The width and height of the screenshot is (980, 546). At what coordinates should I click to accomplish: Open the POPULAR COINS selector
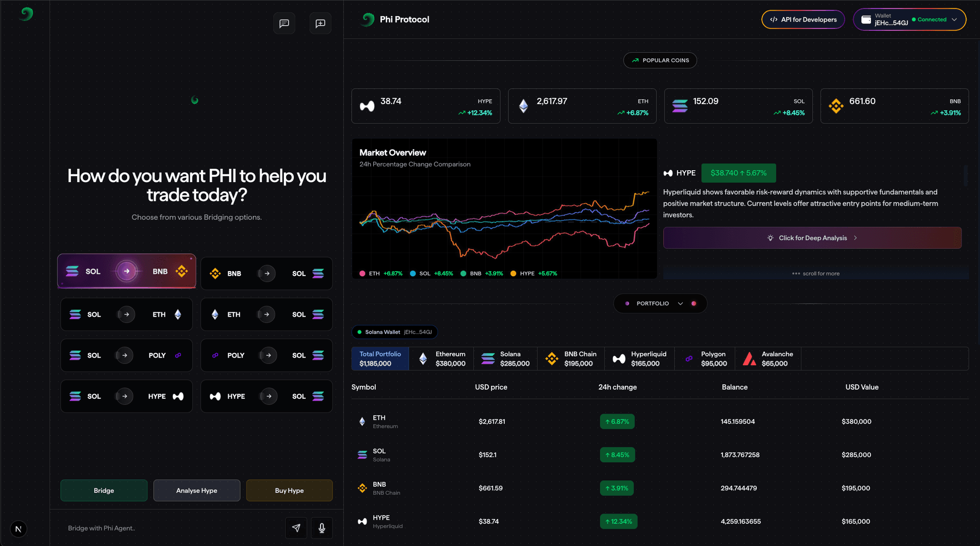[660, 60]
